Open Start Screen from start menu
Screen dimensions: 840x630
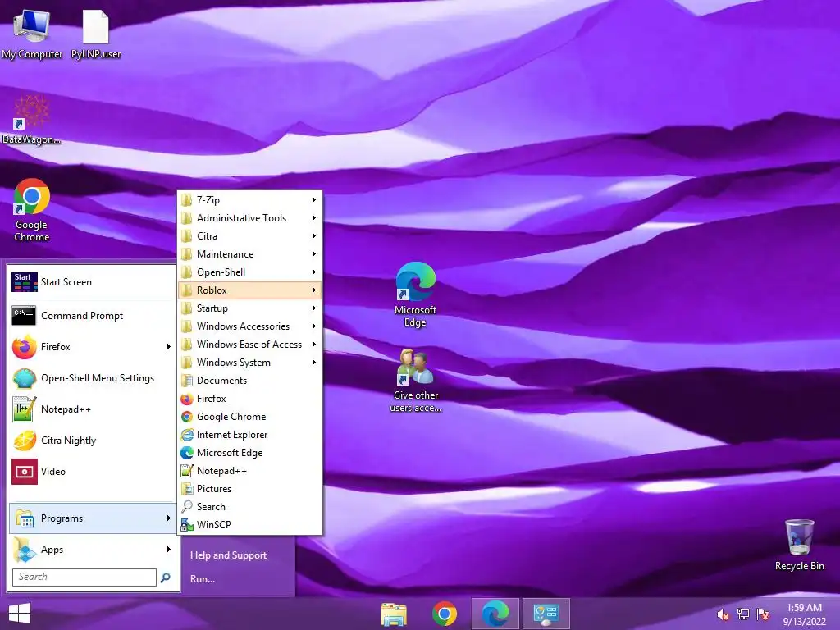coord(93,282)
